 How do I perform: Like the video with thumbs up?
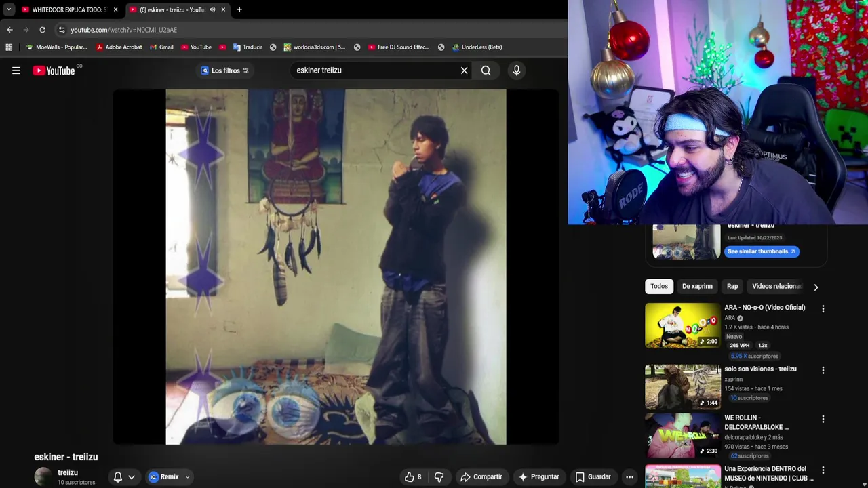(x=413, y=477)
